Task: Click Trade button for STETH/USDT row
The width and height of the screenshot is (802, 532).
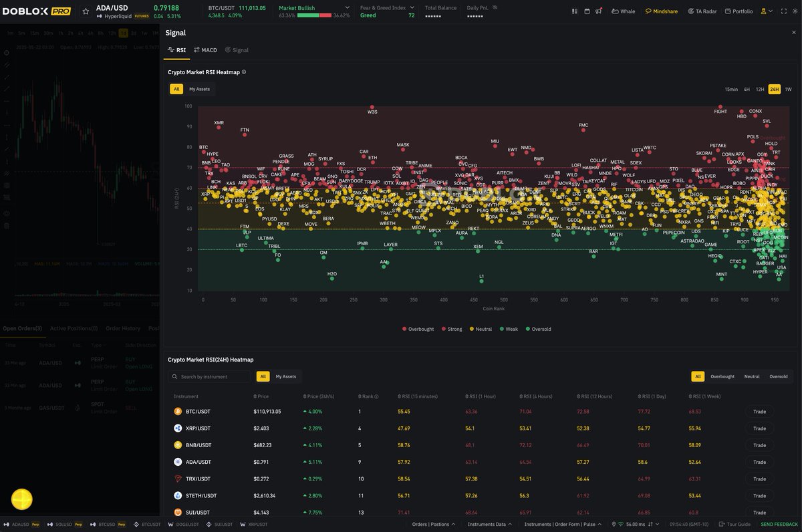Action: (x=759, y=495)
